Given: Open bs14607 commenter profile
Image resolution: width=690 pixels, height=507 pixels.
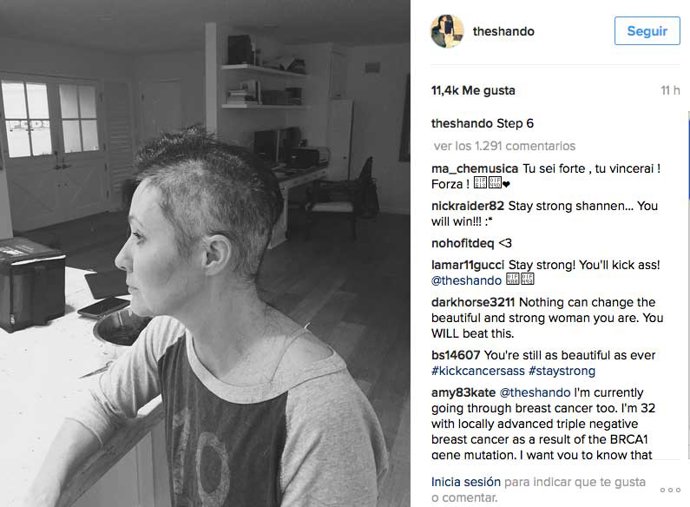Looking at the screenshot, I should (455, 355).
